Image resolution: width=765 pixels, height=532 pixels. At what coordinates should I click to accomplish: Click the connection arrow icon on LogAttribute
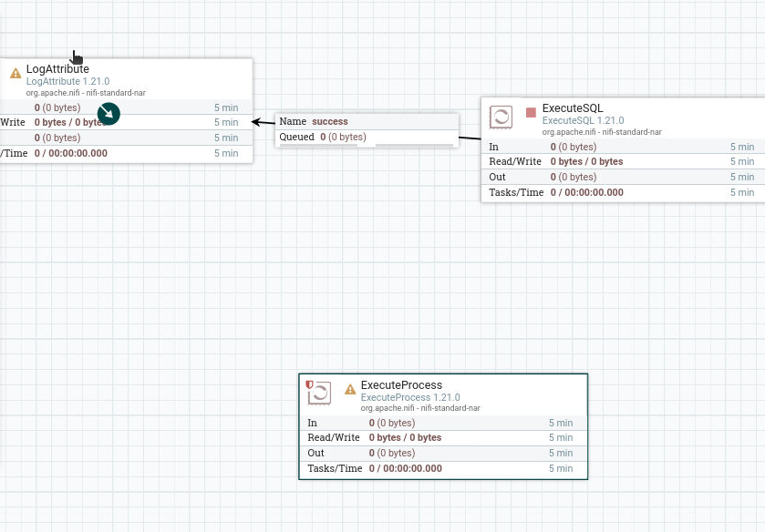click(x=109, y=114)
